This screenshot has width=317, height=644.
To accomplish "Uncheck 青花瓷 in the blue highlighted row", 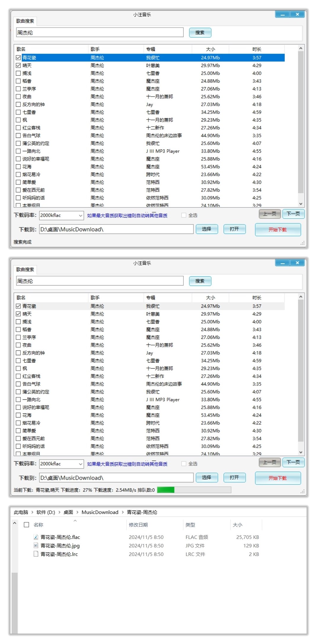I will click(18, 58).
